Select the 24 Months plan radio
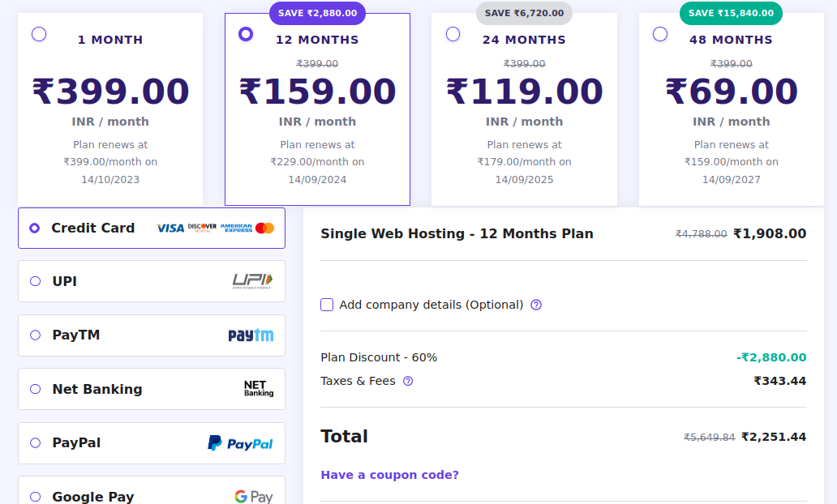 [453, 34]
